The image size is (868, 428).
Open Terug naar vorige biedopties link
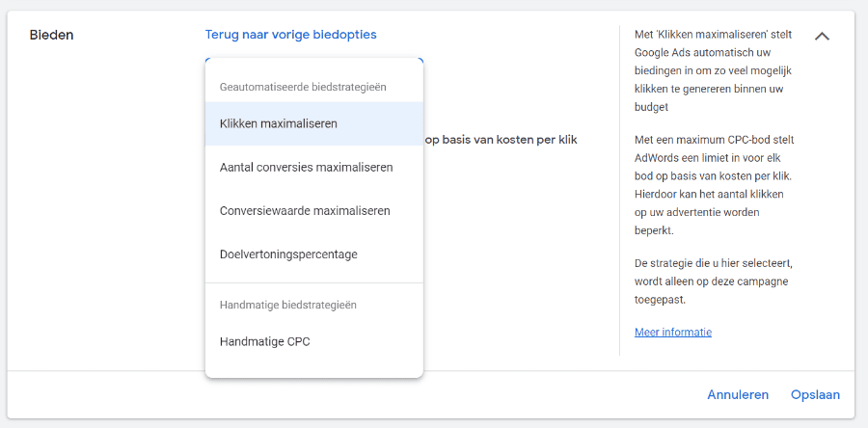(x=290, y=35)
